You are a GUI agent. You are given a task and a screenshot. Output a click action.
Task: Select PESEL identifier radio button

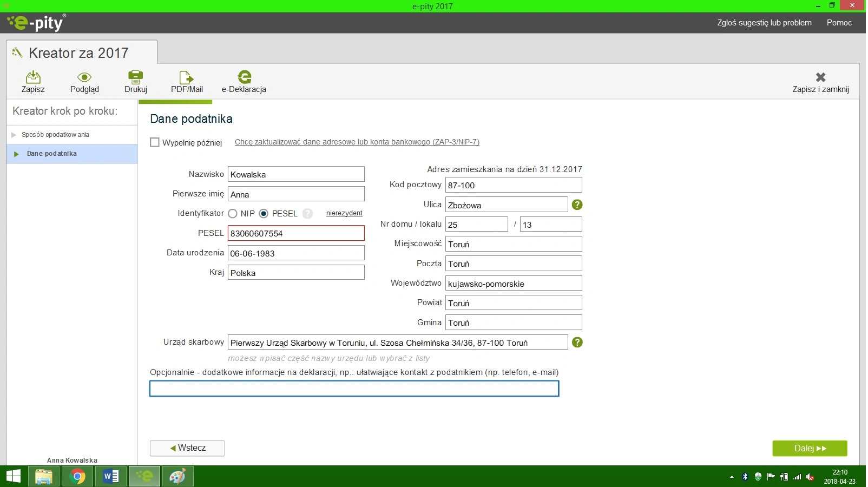pos(264,213)
